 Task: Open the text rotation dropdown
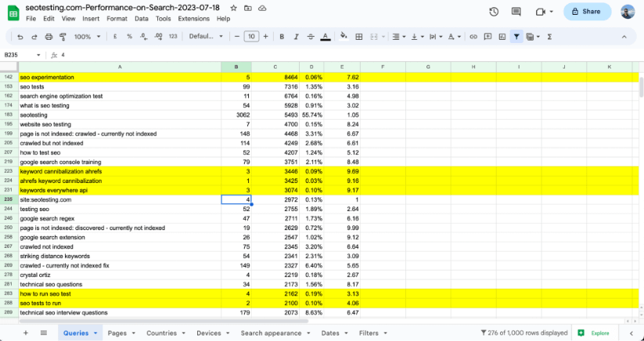coord(454,37)
